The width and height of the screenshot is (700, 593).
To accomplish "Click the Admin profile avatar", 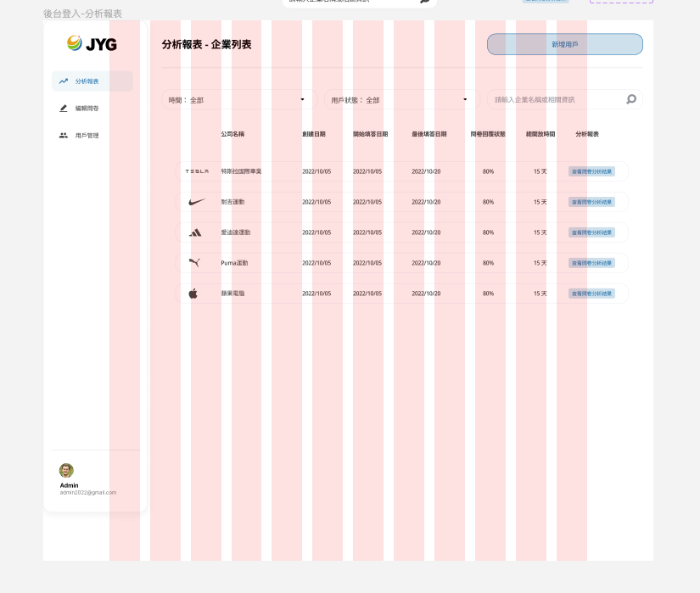I will tap(66, 470).
